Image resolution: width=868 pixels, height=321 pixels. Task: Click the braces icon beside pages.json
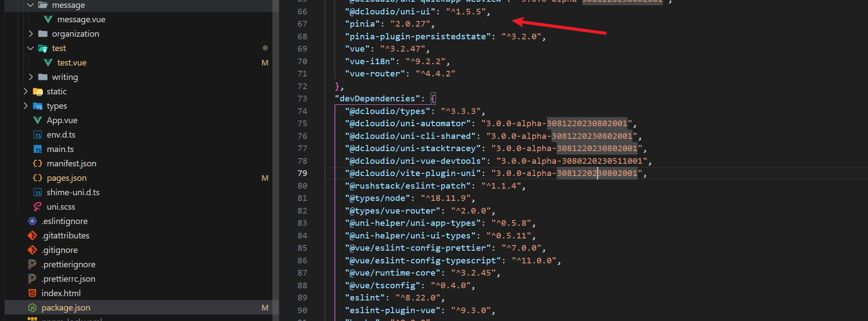tap(38, 178)
